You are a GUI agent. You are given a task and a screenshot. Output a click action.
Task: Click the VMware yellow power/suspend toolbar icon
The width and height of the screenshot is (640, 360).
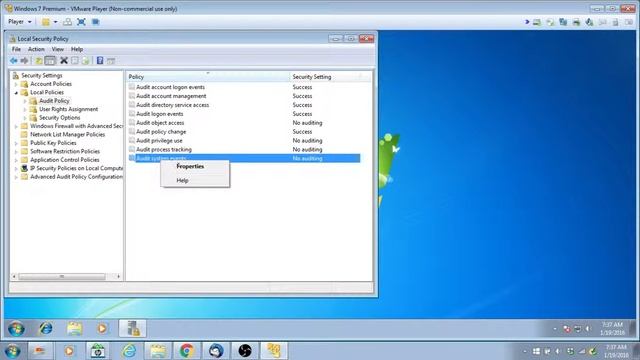(46, 22)
